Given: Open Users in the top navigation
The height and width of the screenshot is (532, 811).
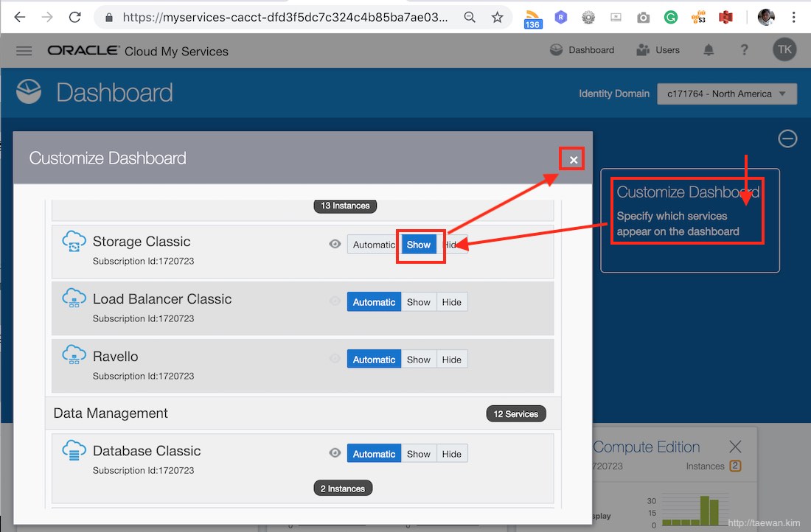Looking at the screenshot, I should pyautogui.click(x=658, y=49).
